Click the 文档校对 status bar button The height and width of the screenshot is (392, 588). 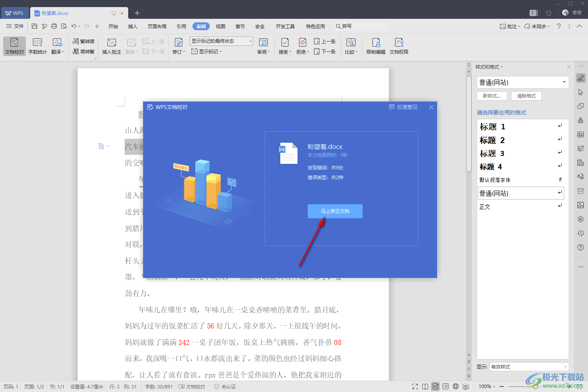[192, 387]
